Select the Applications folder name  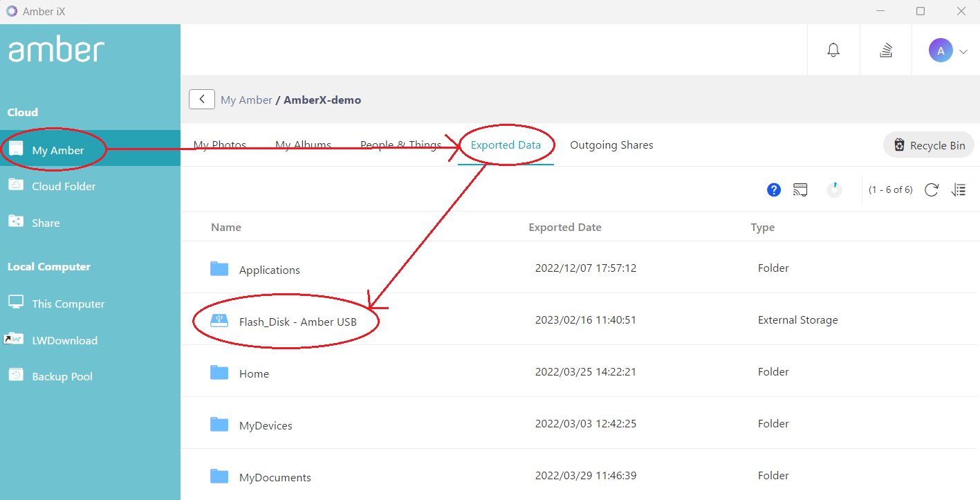click(270, 270)
